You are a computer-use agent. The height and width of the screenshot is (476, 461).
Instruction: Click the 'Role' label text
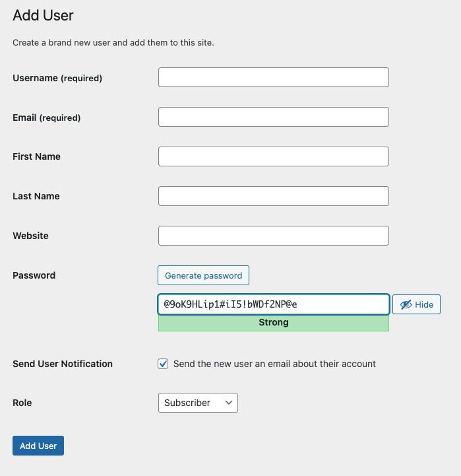pyautogui.click(x=22, y=403)
